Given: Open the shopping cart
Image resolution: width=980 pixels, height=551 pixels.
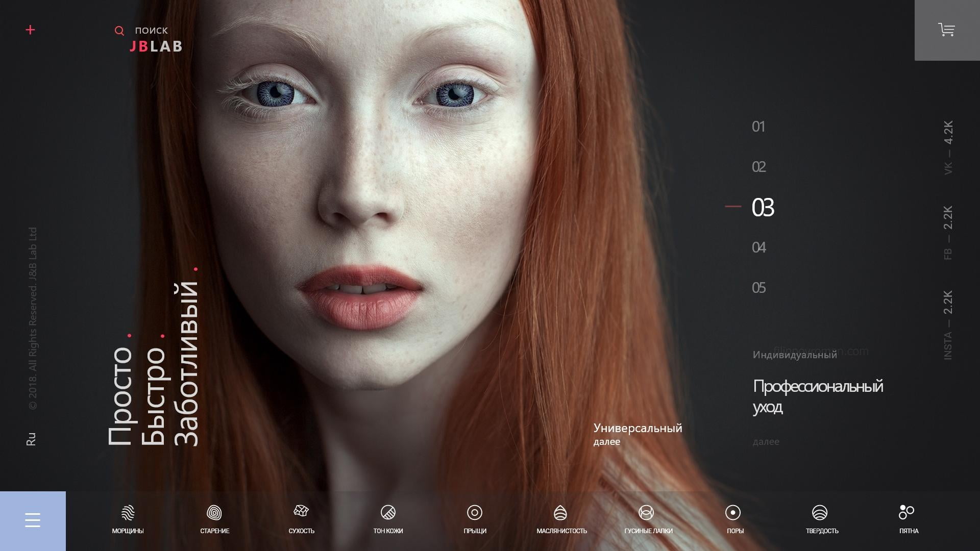Looking at the screenshot, I should (x=946, y=30).
